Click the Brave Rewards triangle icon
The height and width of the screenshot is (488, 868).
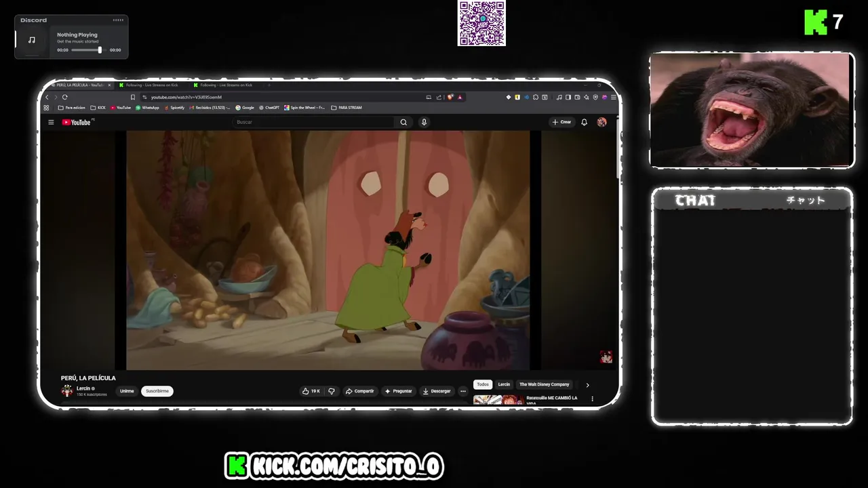[460, 97]
